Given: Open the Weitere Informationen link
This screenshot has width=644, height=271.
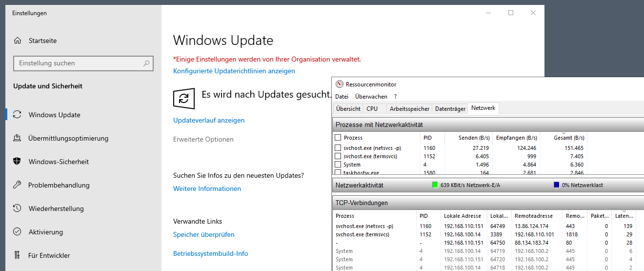Looking at the screenshot, I should pos(207,188).
